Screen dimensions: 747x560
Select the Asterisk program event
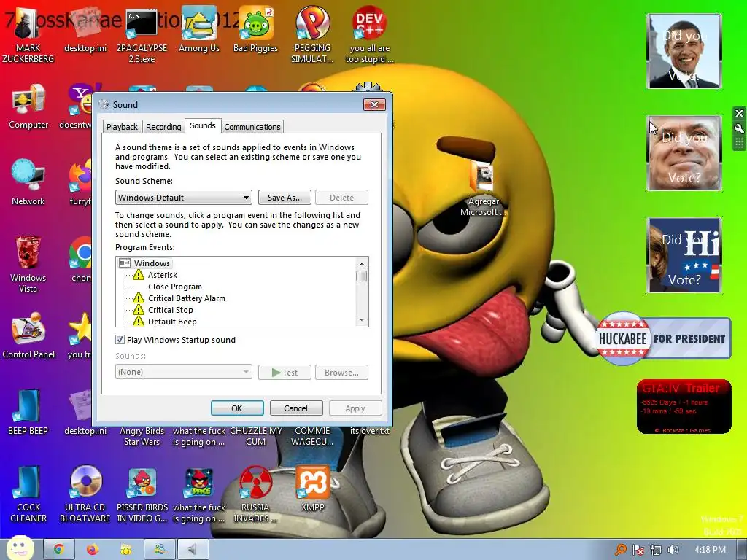163,275
